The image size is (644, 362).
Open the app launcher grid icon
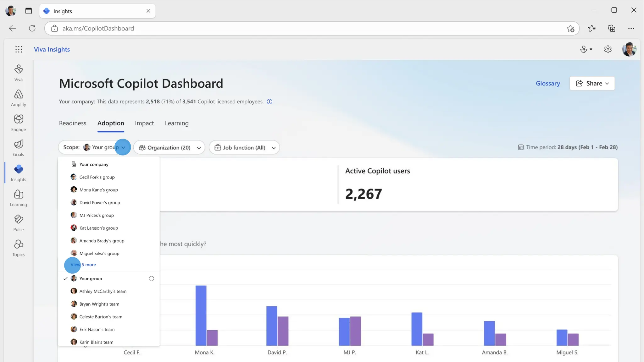click(x=19, y=49)
